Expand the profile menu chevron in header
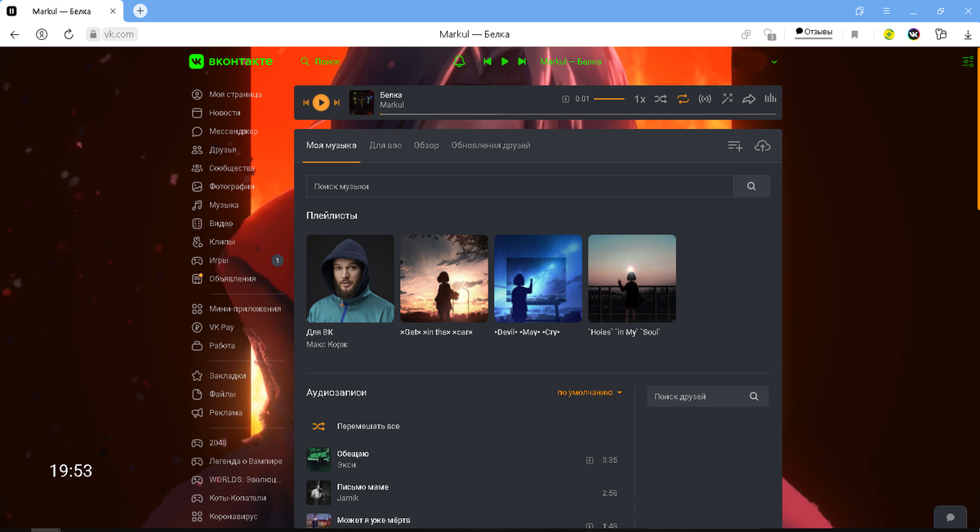 click(774, 62)
